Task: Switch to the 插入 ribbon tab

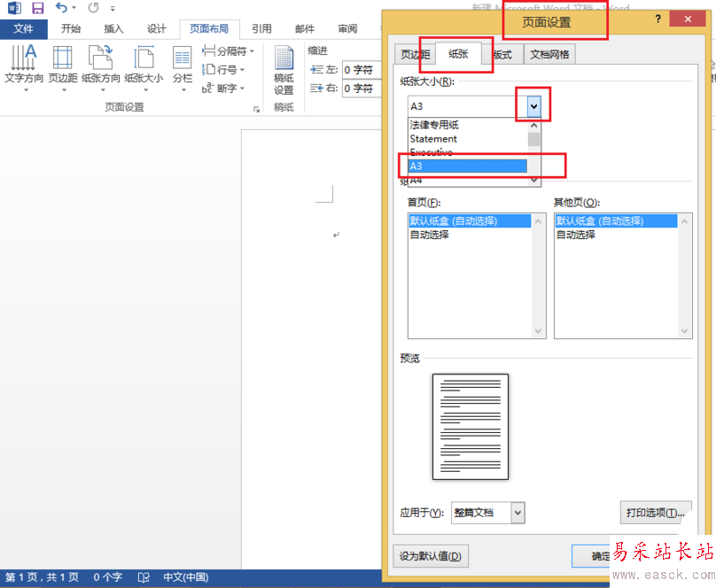Action: (x=113, y=28)
